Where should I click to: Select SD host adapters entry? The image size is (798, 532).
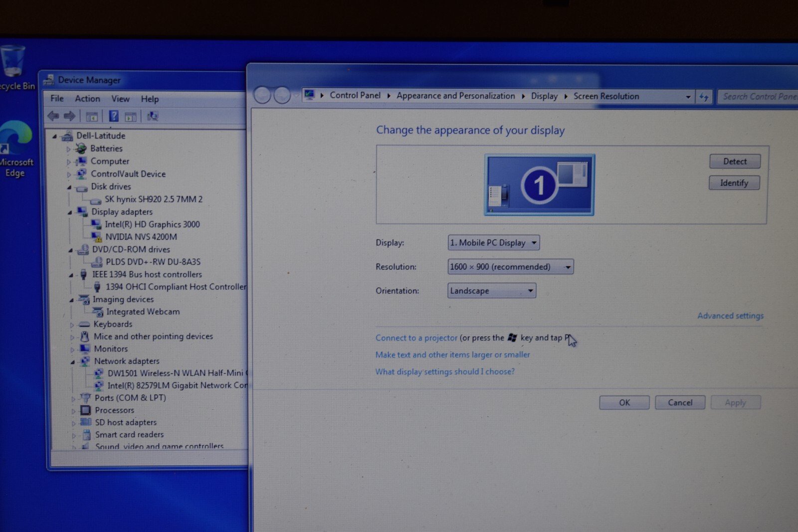pos(126,422)
